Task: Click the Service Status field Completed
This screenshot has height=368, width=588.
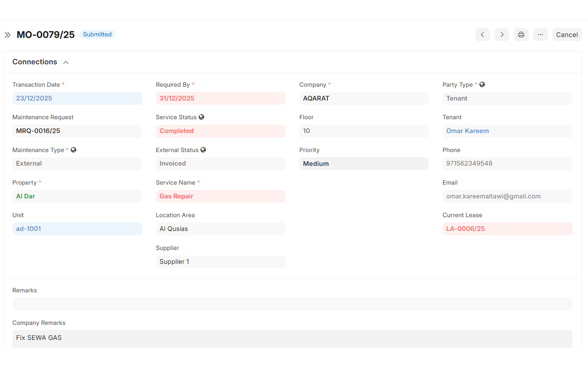Action: click(220, 131)
